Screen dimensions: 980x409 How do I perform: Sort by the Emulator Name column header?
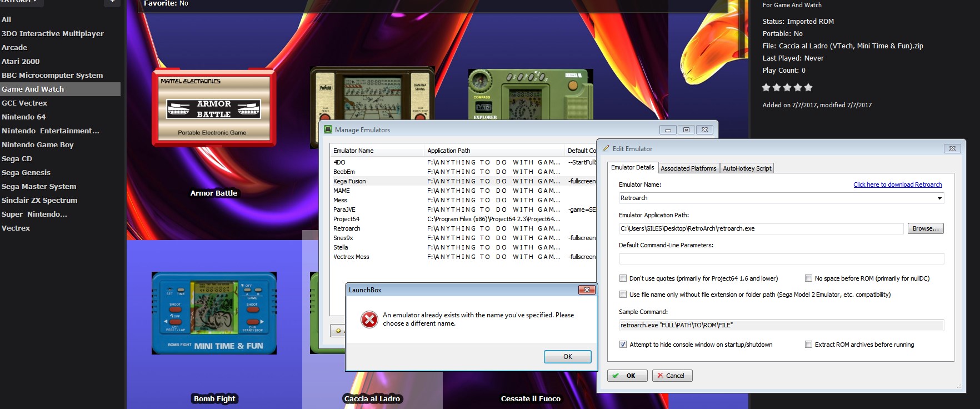coord(377,151)
